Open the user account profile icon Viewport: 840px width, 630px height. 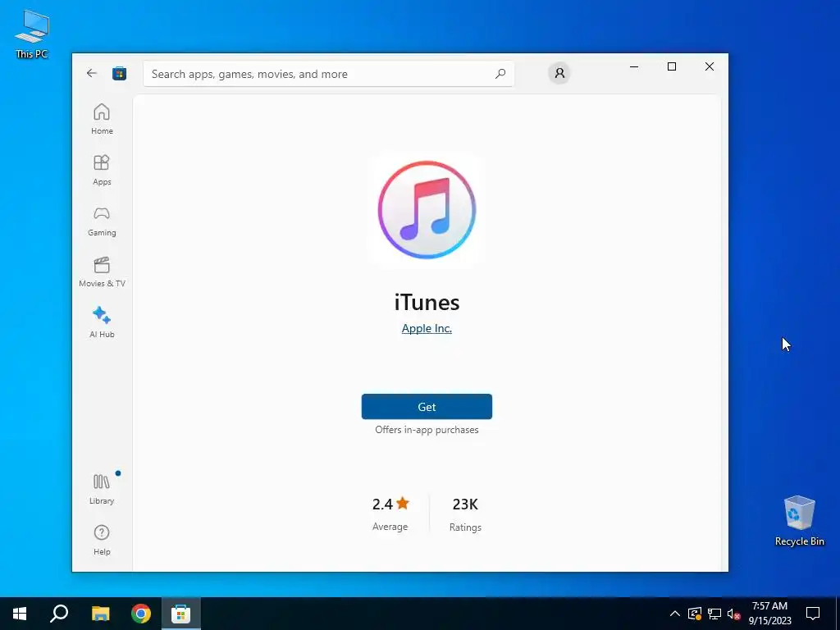[559, 73]
